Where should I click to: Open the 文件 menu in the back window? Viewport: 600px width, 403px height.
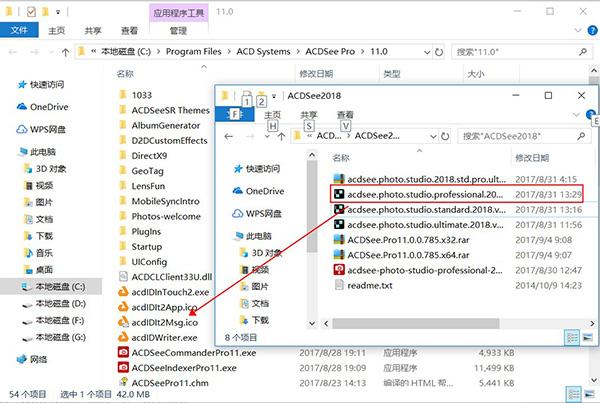tap(19, 30)
